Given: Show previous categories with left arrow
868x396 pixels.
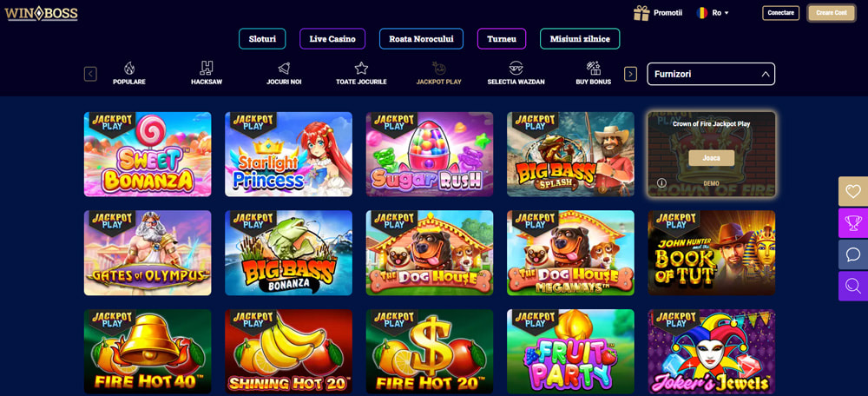Looking at the screenshot, I should click(90, 74).
